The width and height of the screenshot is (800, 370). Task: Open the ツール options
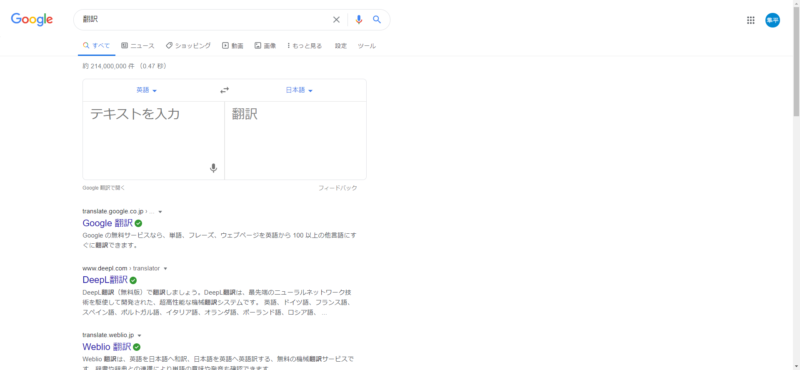click(x=366, y=45)
